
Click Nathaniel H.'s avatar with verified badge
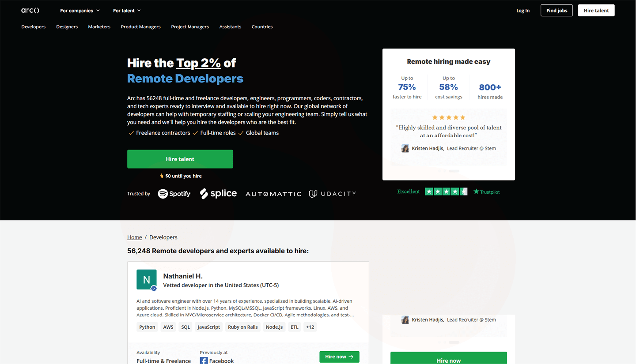pos(147,280)
